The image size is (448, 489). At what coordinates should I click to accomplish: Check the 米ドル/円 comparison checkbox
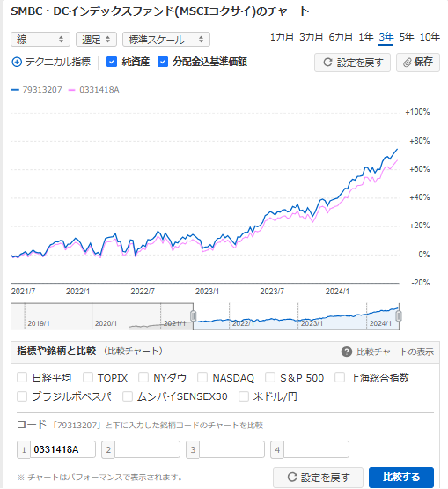[244, 396]
